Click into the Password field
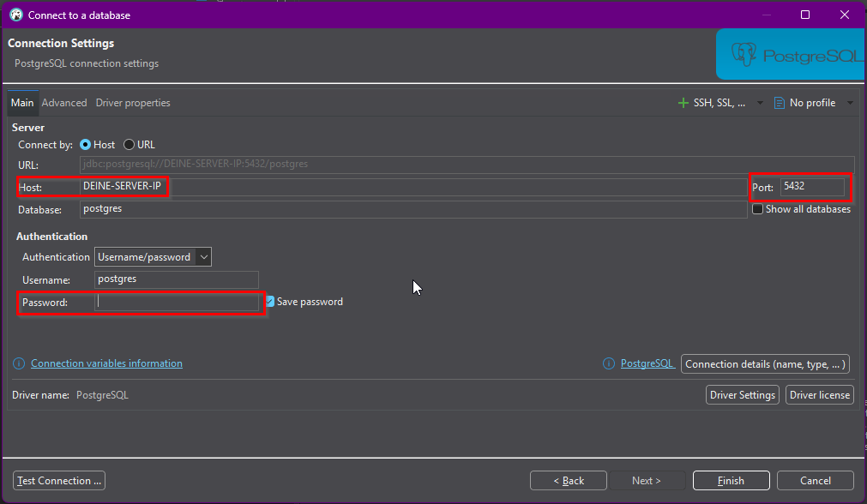 click(x=177, y=302)
